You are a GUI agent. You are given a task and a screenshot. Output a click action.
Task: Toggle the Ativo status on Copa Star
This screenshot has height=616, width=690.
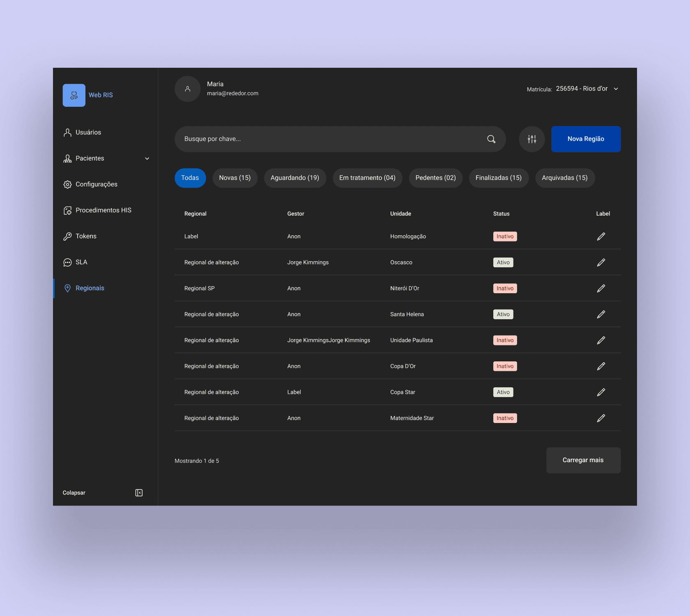(503, 392)
